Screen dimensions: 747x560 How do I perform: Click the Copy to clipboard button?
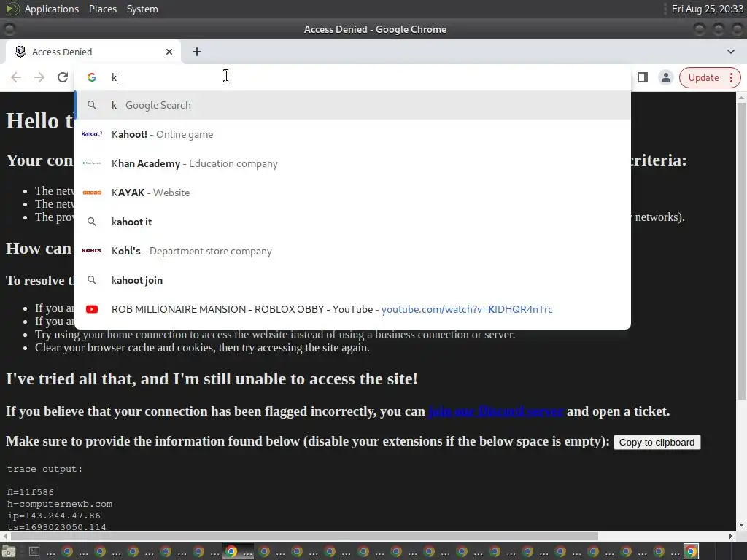tap(657, 443)
